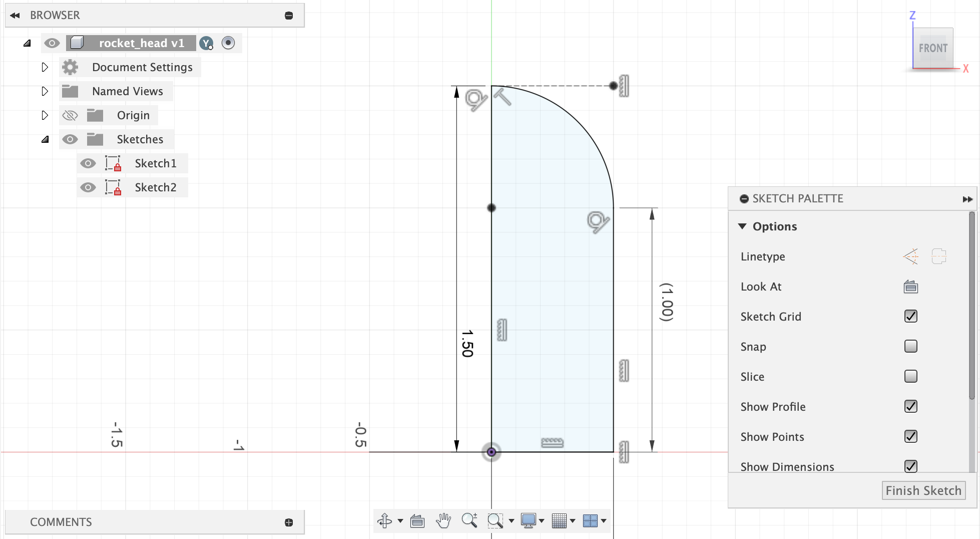The width and height of the screenshot is (980, 539).
Task: Click Look At in the bottom navigation bar
Action: tap(417, 520)
